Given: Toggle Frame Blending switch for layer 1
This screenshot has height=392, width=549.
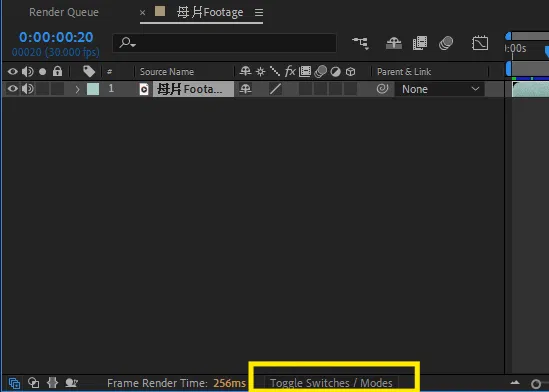Looking at the screenshot, I should point(305,89).
